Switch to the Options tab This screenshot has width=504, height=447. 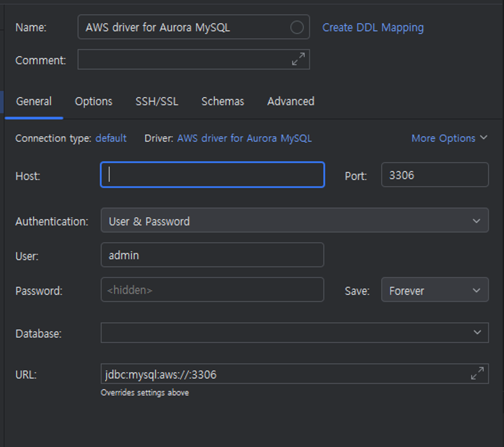pyautogui.click(x=93, y=102)
